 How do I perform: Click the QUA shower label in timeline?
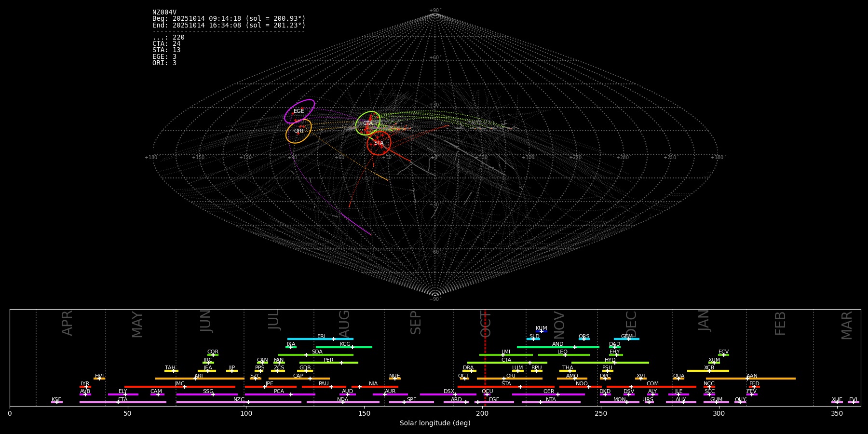tap(678, 376)
